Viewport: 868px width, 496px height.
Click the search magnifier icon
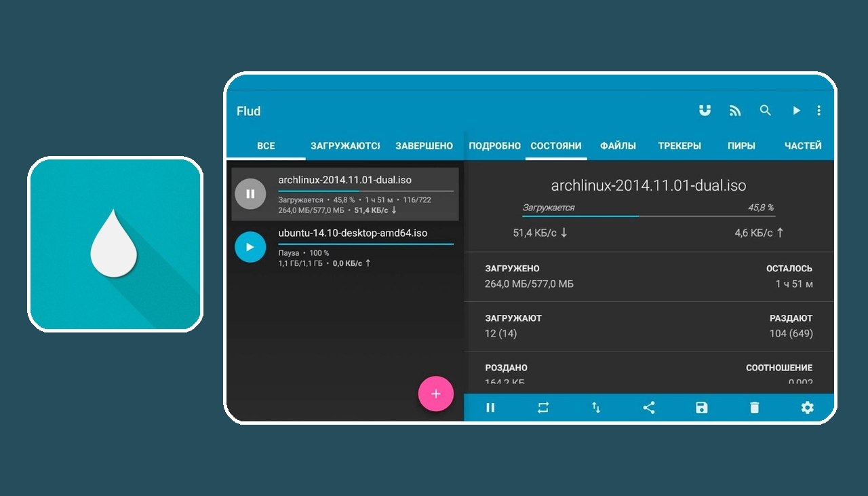point(766,110)
